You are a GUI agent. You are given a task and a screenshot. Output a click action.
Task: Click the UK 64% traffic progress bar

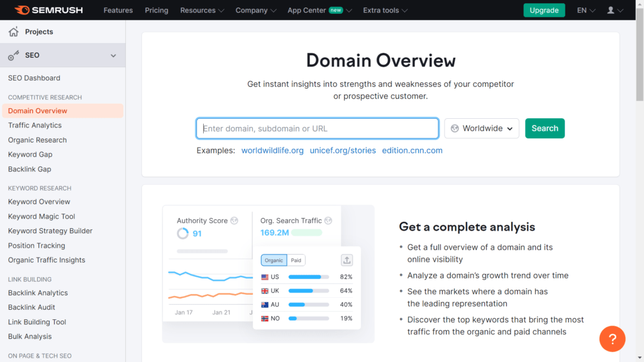309,291
